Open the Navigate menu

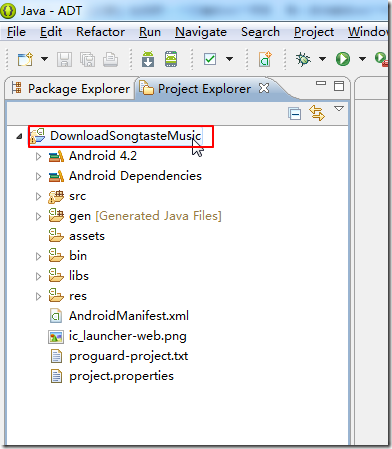(201, 32)
